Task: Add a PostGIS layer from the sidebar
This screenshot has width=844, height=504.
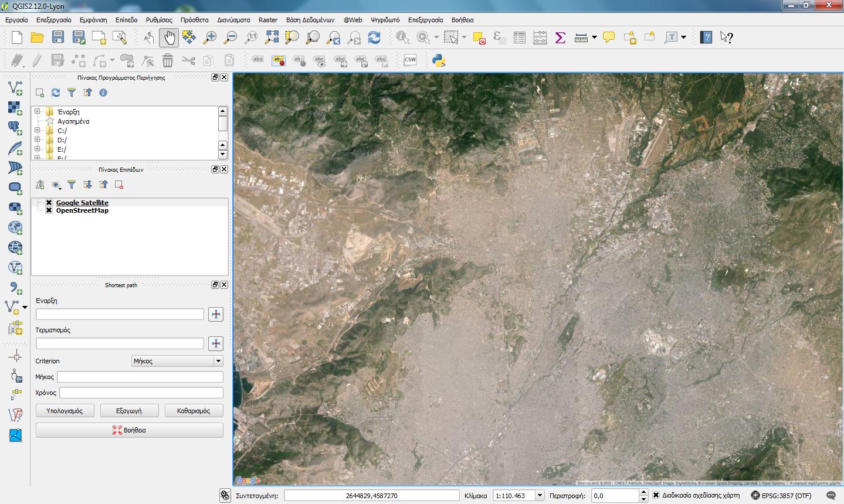Action: pos(15,128)
